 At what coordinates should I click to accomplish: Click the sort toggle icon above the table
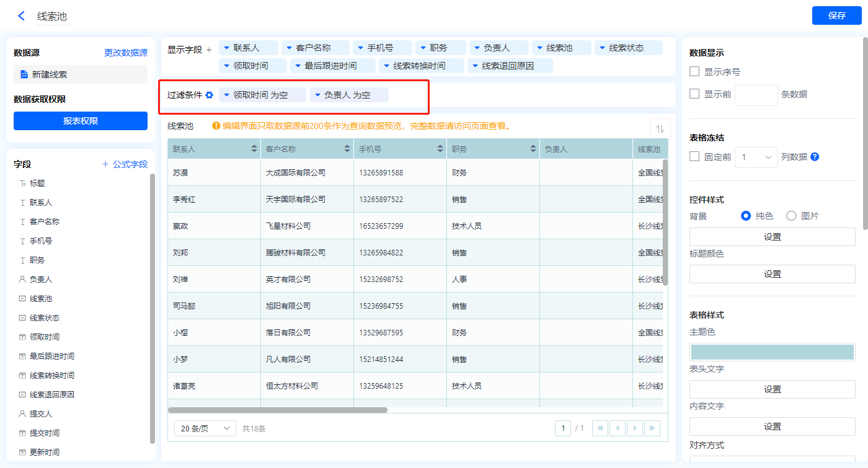[660, 129]
